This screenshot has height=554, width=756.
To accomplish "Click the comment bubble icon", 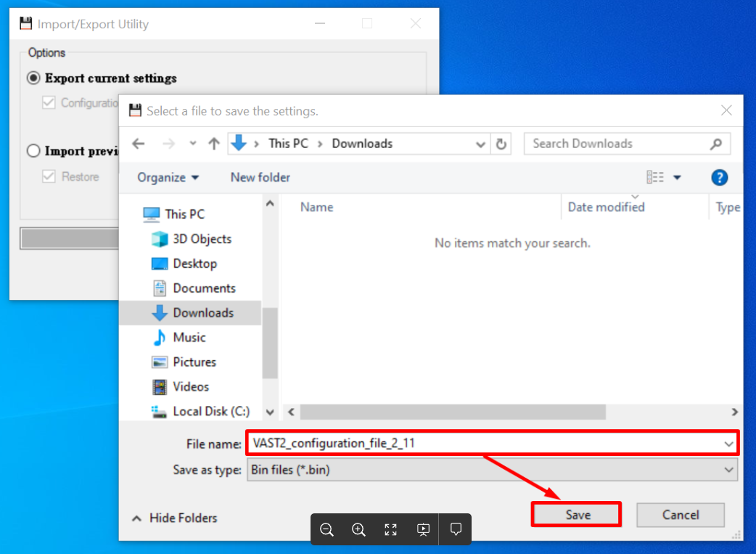I will (x=455, y=529).
